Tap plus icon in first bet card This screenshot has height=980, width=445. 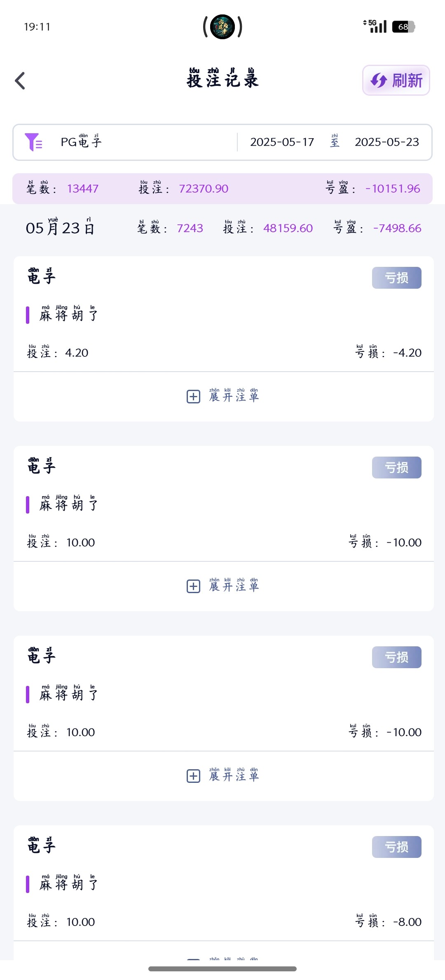[x=193, y=397]
